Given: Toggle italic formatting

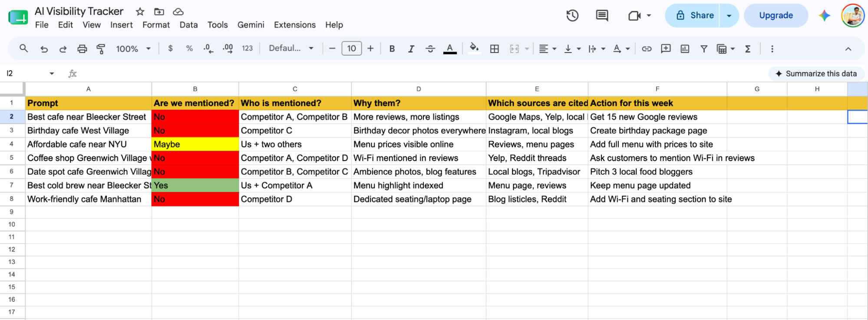Looking at the screenshot, I should pos(411,49).
